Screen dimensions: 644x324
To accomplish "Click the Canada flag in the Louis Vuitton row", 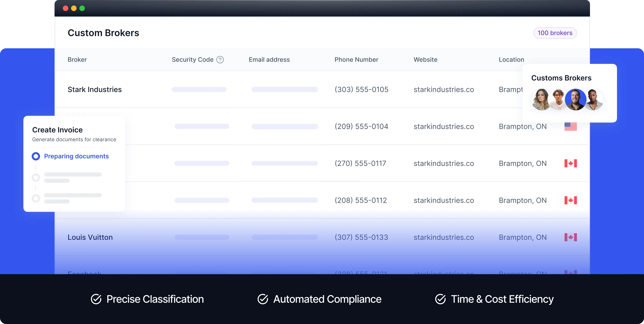I will [x=570, y=237].
